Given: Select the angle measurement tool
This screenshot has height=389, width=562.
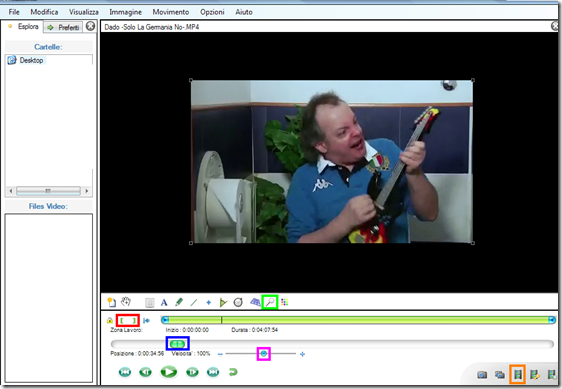Looking at the screenshot, I should tap(223, 303).
